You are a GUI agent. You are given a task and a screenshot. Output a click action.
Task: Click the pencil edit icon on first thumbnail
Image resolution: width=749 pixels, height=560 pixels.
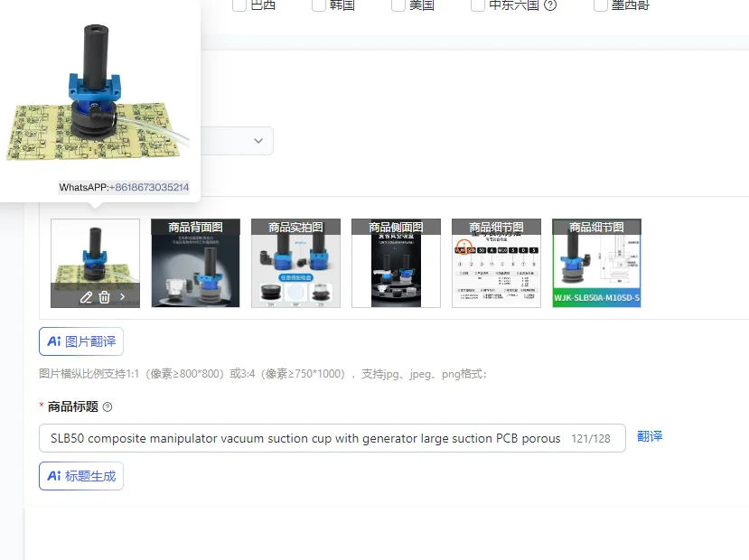(x=86, y=297)
